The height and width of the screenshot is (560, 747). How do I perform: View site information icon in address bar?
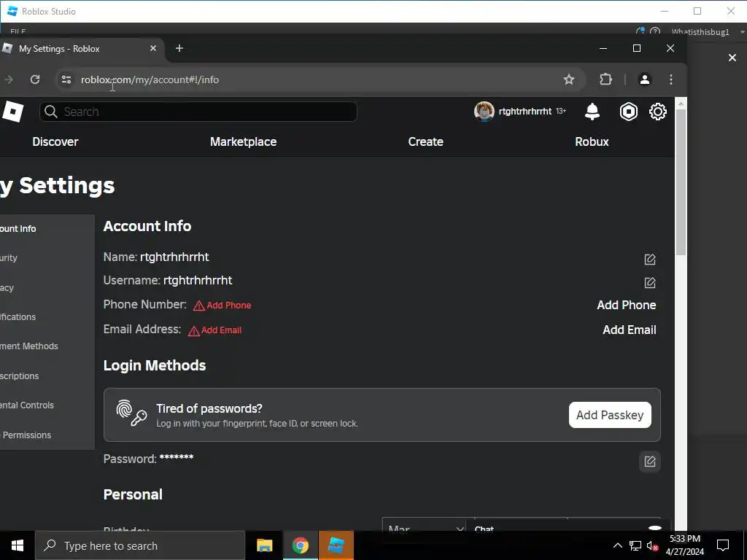point(66,79)
